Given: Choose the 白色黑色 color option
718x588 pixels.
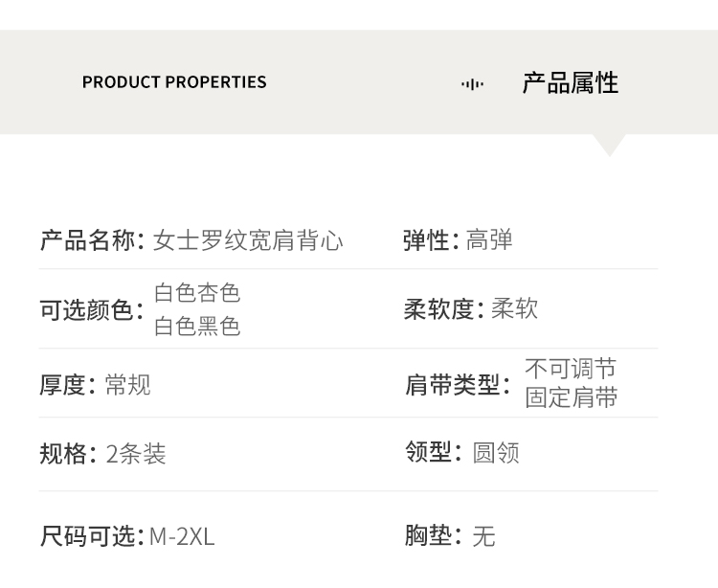Looking at the screenshot, I should 197,327.
